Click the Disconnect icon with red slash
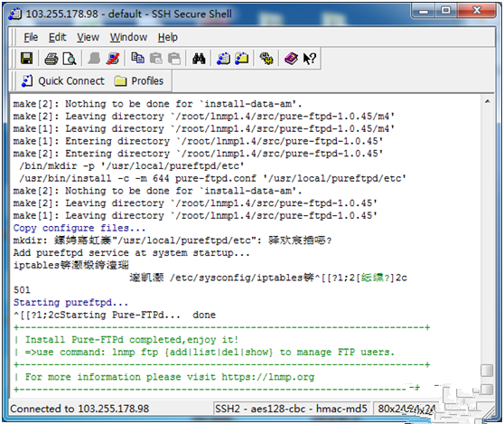Image resolution: width=504 pixels, height=424 pixels. click(x=113, y=59)
